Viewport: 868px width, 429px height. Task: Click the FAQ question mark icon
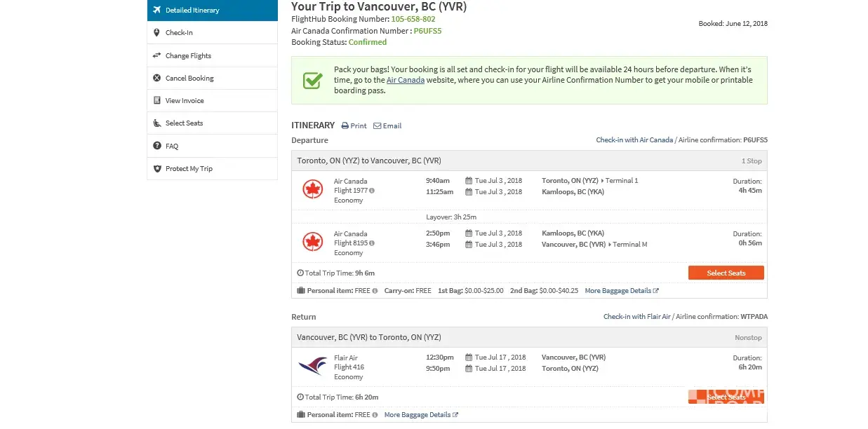tap(157, 146)
